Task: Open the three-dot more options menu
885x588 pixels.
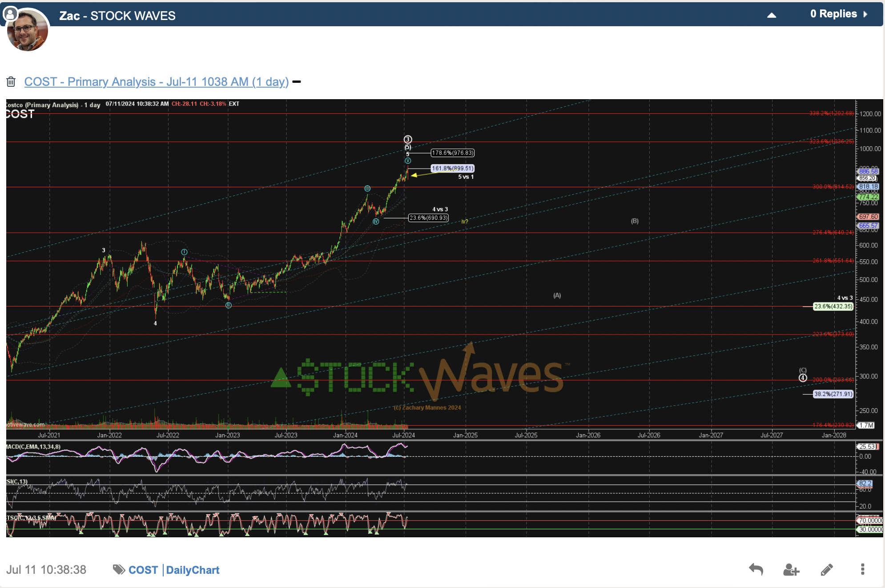Action: point(862,569)
